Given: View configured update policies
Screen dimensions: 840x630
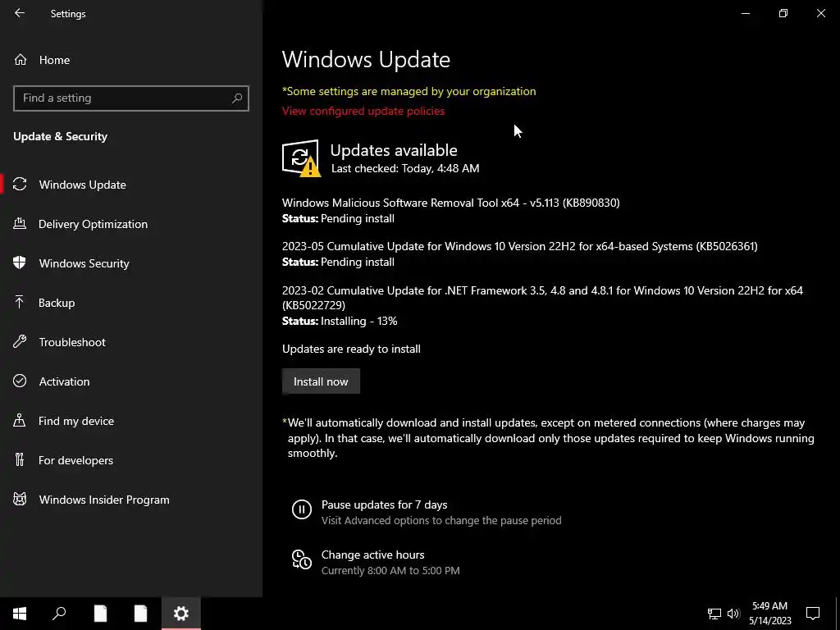Looking at the screenshot, I should coord(363,111).
